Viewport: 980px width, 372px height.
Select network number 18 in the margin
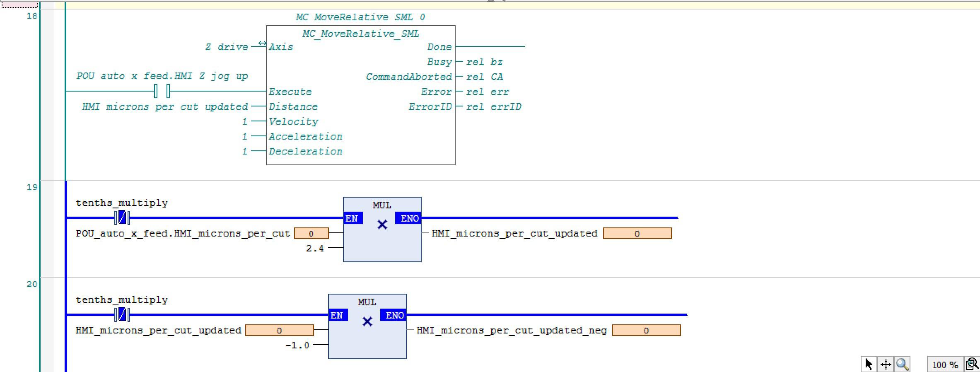32,16
